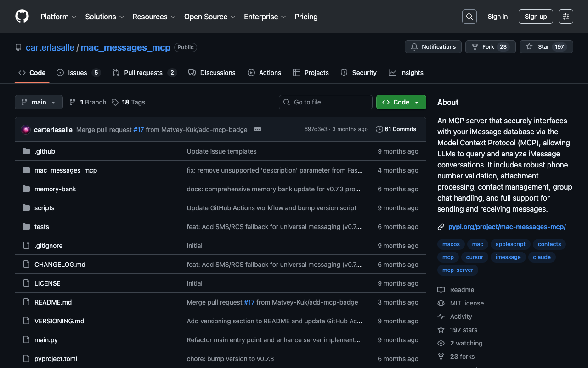This screenshot has height=368, width=588.
Task: Open the .github folder
Action: (x=45, y=151)
